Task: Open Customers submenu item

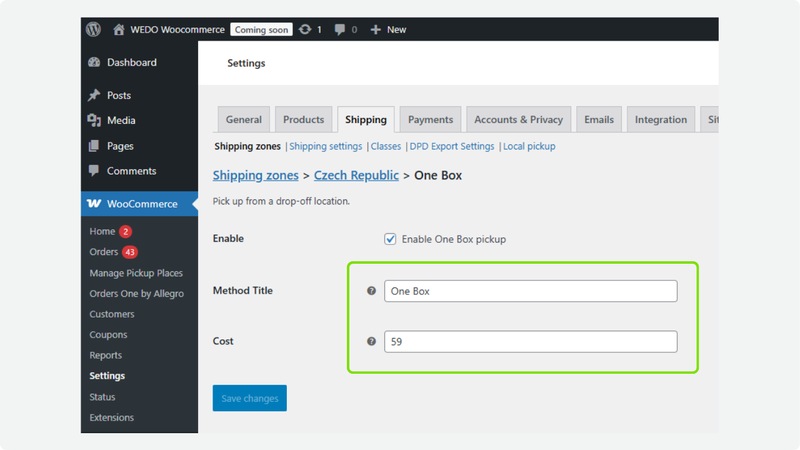Action: 112,314
